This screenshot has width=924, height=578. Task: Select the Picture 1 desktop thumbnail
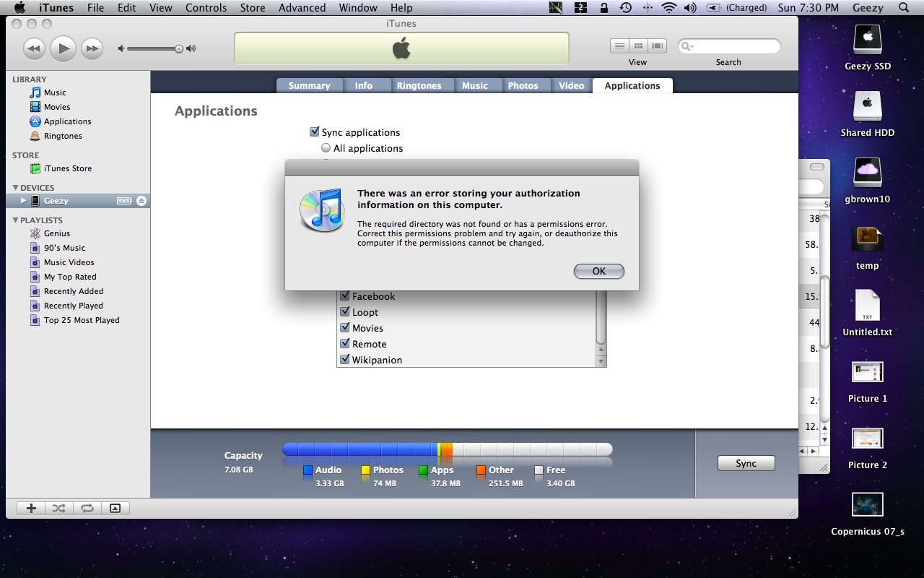(x=868, y=382)
